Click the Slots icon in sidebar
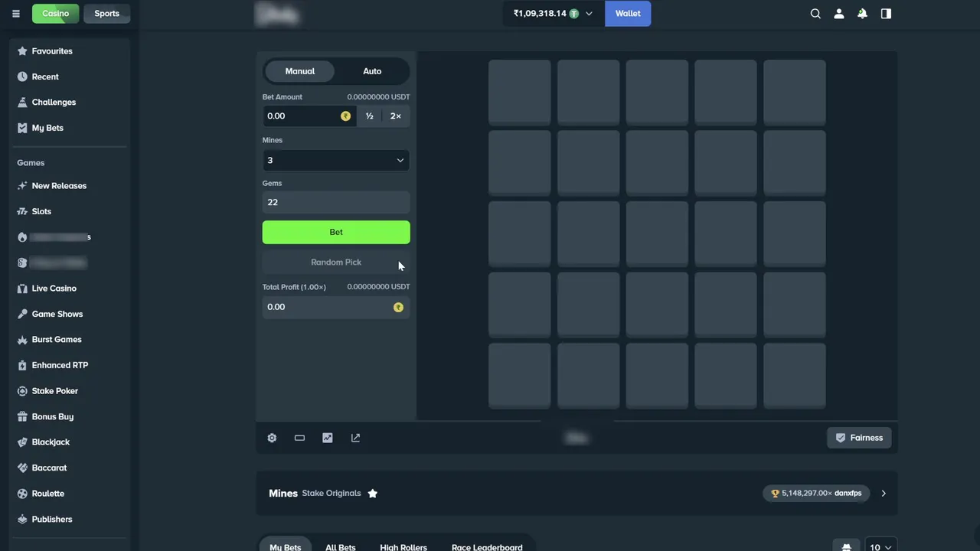Viewport: 980px width, 551px height. pyautogui.click(x=22, y=211)
